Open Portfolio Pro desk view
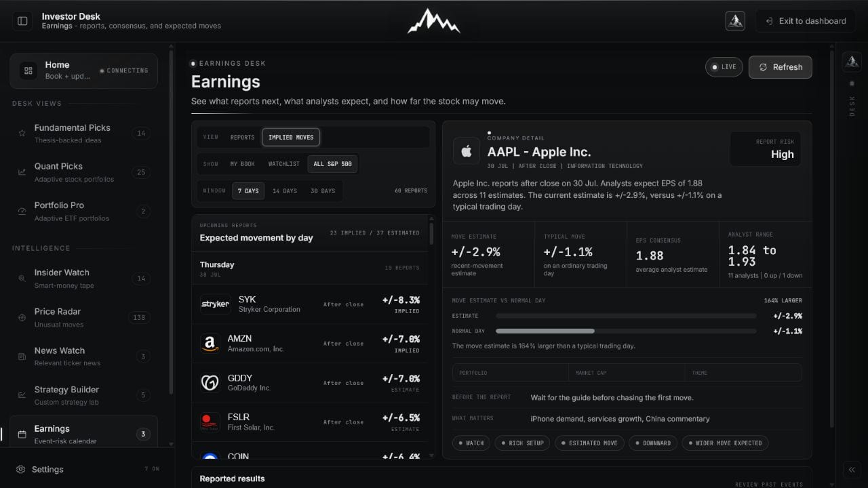 click(83, 211)
